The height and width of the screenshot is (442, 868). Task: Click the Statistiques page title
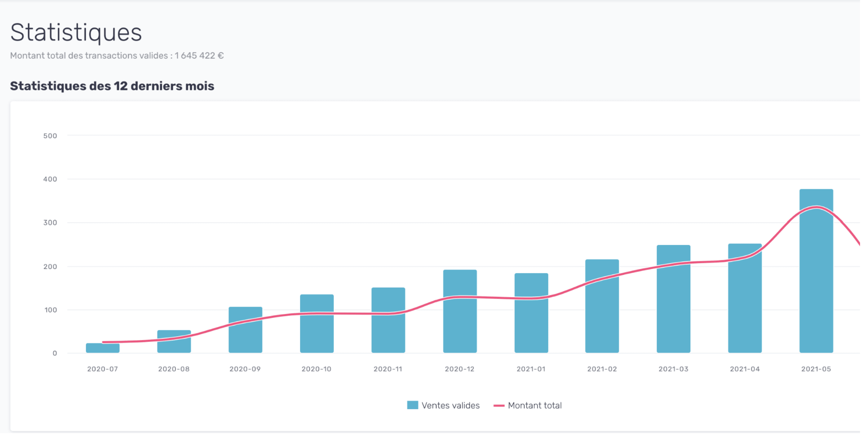coord(76,33)
